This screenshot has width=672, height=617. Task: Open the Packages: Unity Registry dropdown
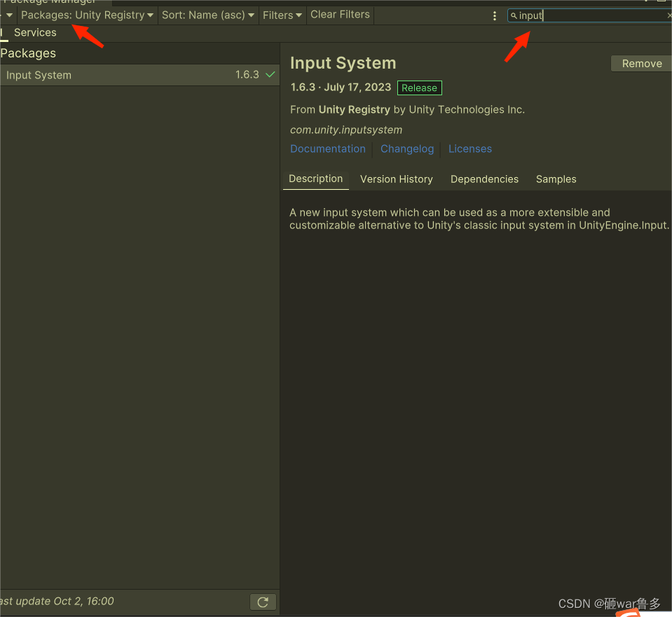coord(87,15)
